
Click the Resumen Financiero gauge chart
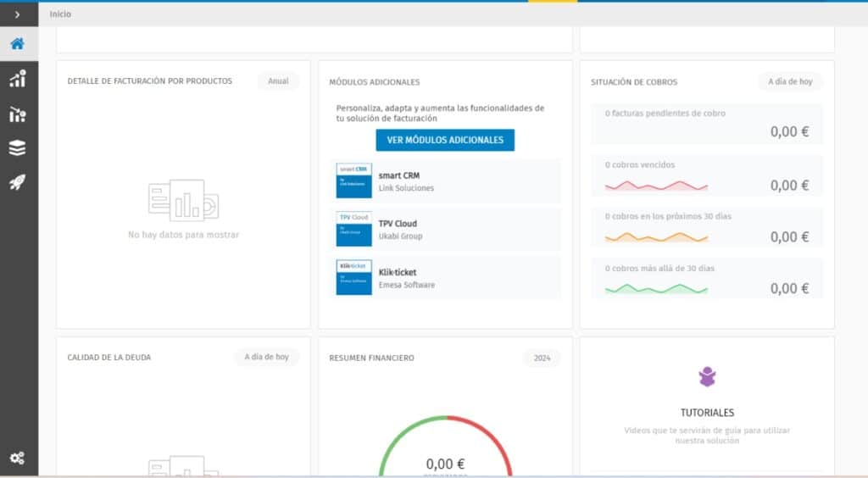tap(446, 446)
